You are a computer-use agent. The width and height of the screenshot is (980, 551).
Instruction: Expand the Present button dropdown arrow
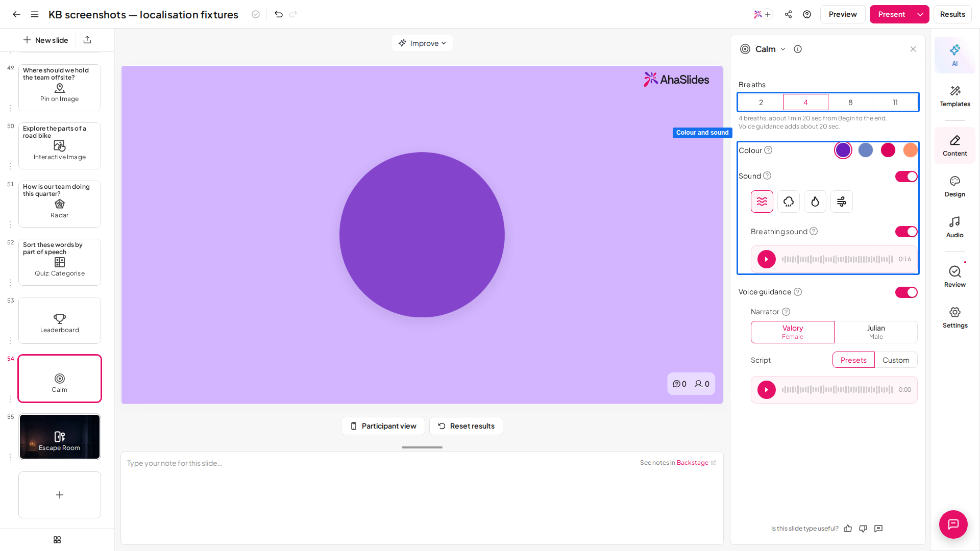pos(920,14)
